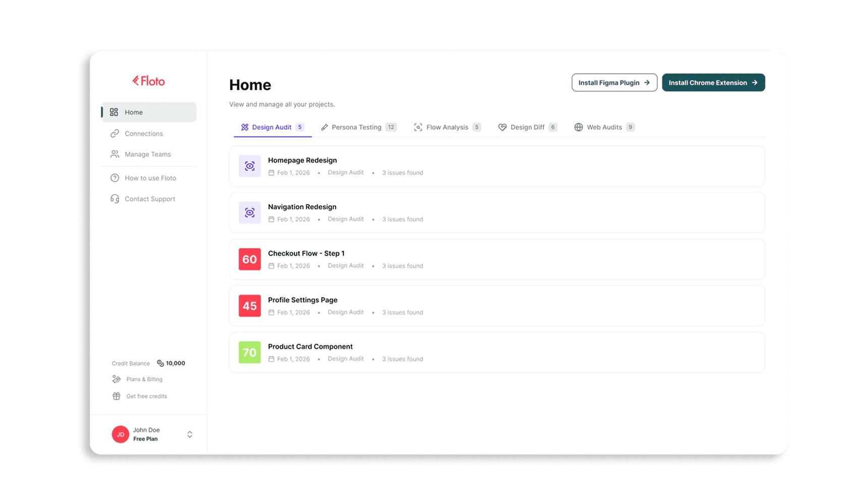The image size is (857, 504).
Task: Click '3 issues found' in Profile Settings Page row
Action: pos(402,312)
